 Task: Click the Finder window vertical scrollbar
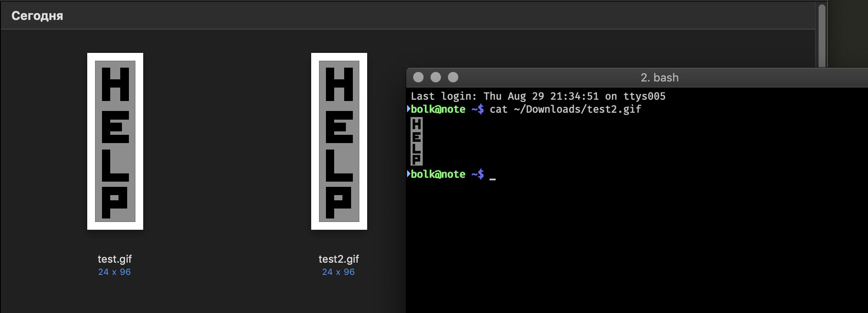[x=822, y=36]
